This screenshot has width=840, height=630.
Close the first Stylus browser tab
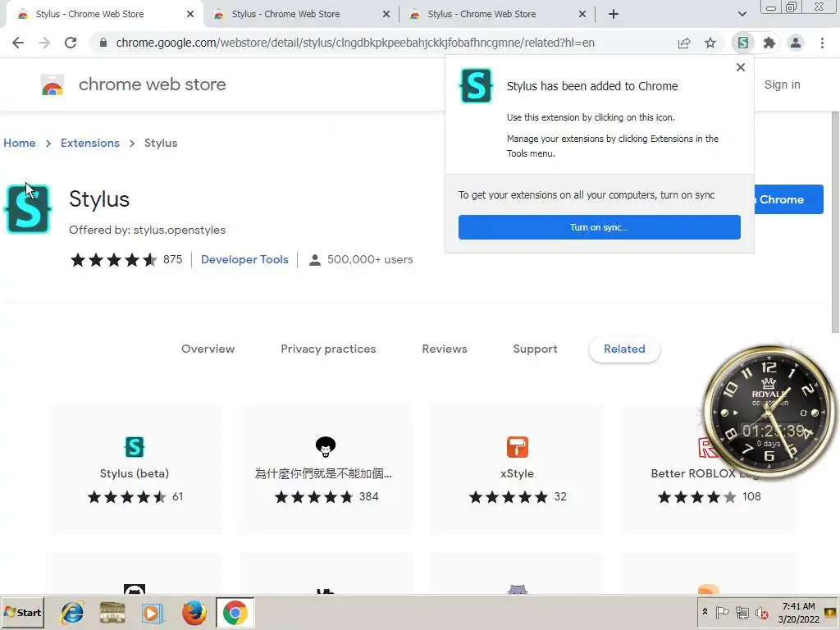[190, 14]
